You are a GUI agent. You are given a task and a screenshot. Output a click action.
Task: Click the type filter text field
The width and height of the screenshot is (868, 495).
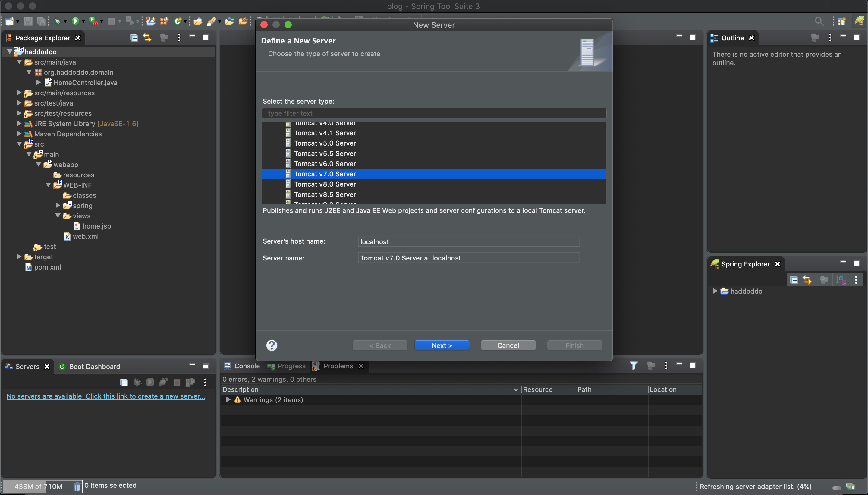(434, 113)
